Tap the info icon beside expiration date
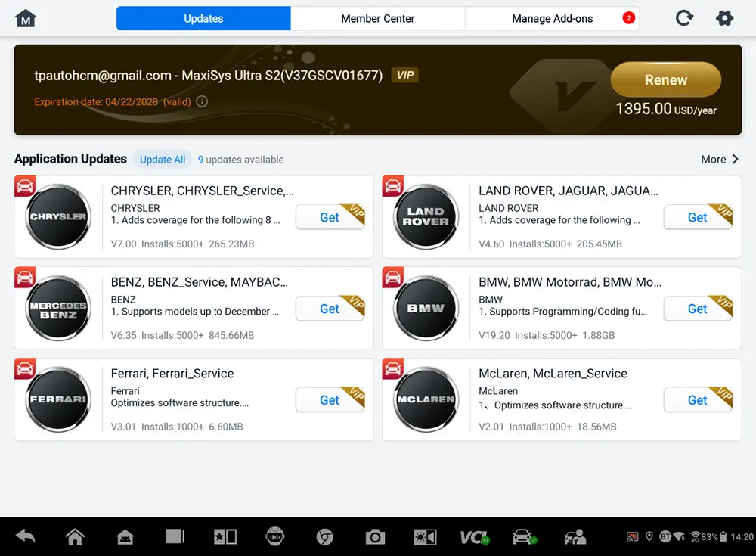 click(203, 101)
